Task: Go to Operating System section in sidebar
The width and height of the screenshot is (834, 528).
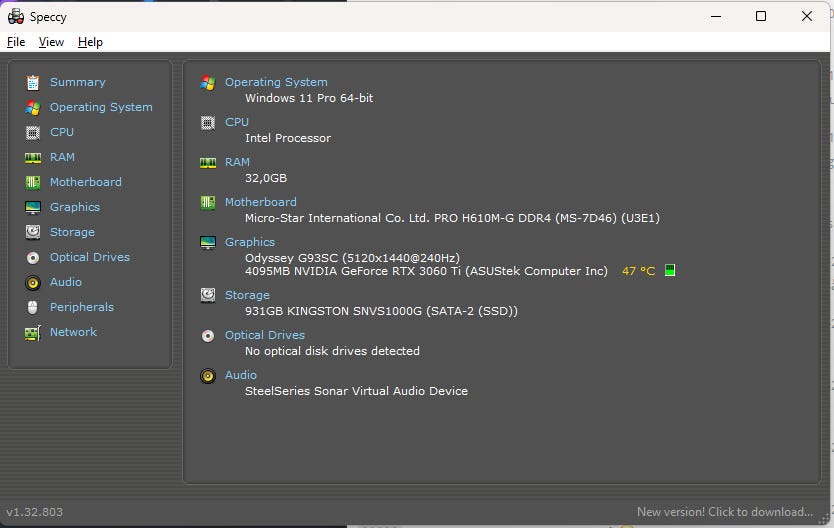Action: pyautogui.click(x=101, y=107)
